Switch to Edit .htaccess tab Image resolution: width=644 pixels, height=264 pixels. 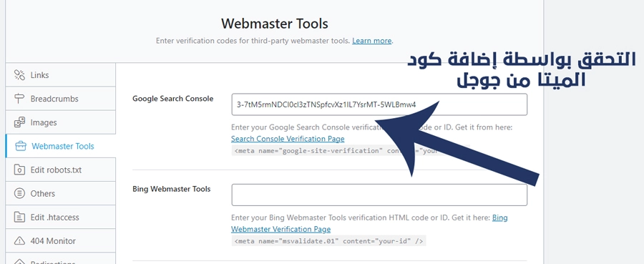(x=61, y=217)
